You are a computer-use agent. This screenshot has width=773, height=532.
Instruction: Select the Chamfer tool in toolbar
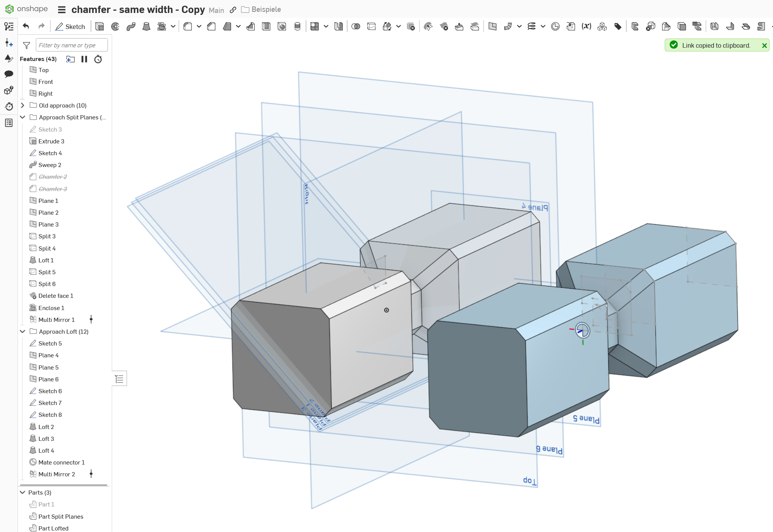211,26
